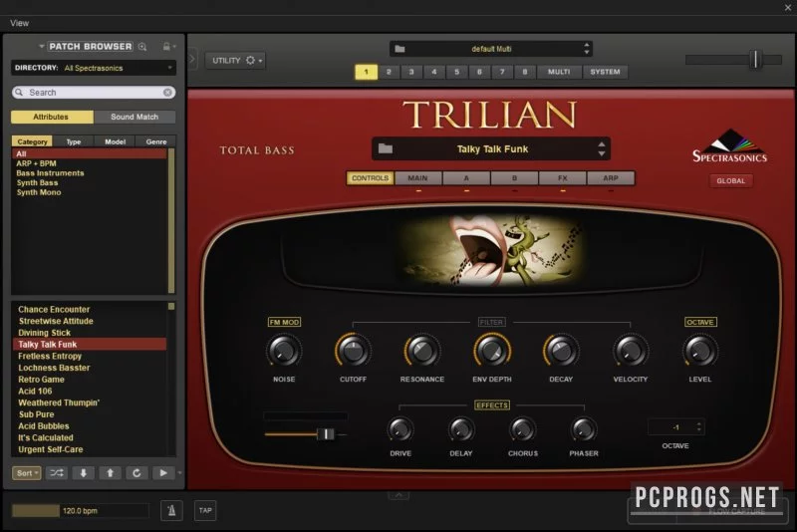Click the shuffle patches icon

tap(57, 473)
